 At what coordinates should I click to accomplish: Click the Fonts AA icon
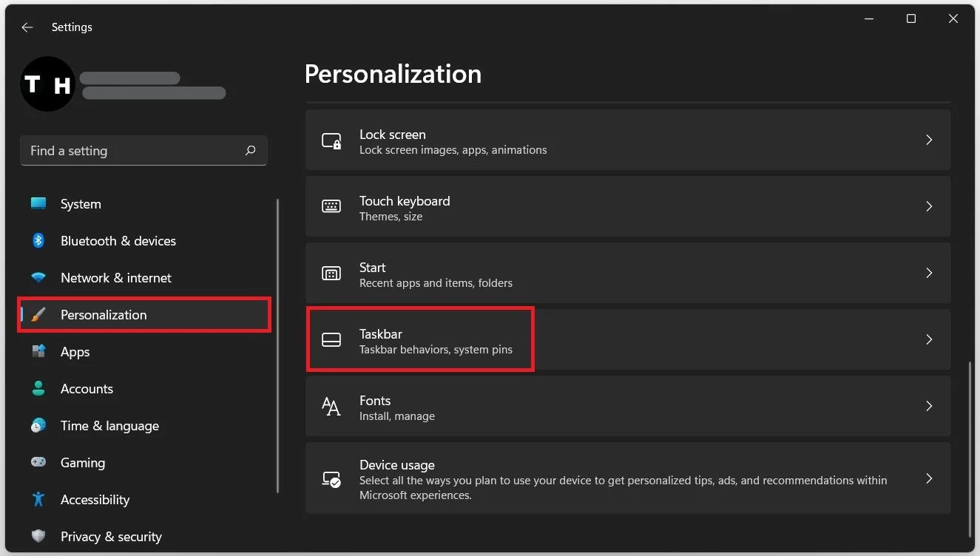point(331,407)
